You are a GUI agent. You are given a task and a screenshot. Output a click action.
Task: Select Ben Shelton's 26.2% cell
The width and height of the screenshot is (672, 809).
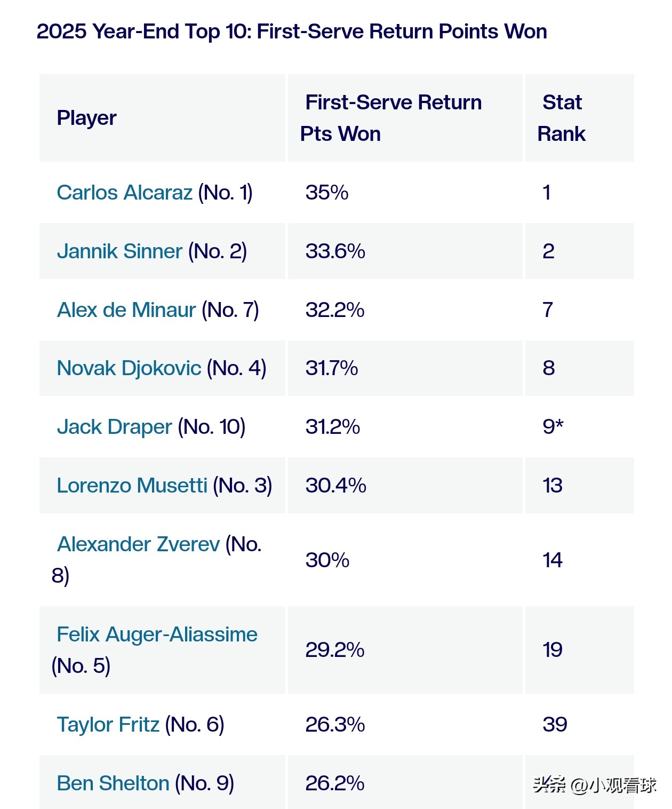coord(335,783)
